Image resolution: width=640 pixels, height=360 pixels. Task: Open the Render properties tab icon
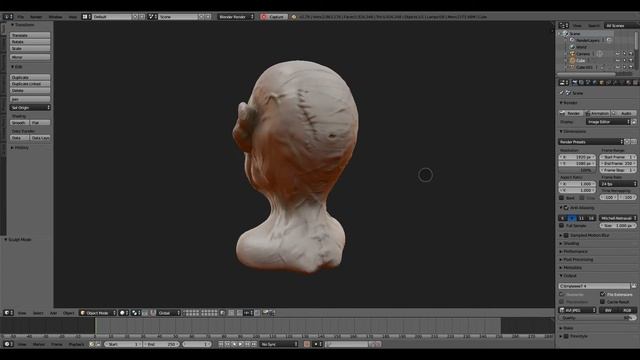(575, 82)
